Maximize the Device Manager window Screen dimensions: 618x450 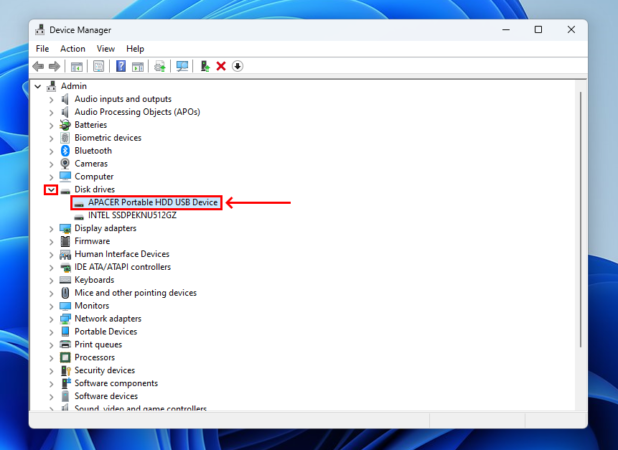[x=538, y=30]
